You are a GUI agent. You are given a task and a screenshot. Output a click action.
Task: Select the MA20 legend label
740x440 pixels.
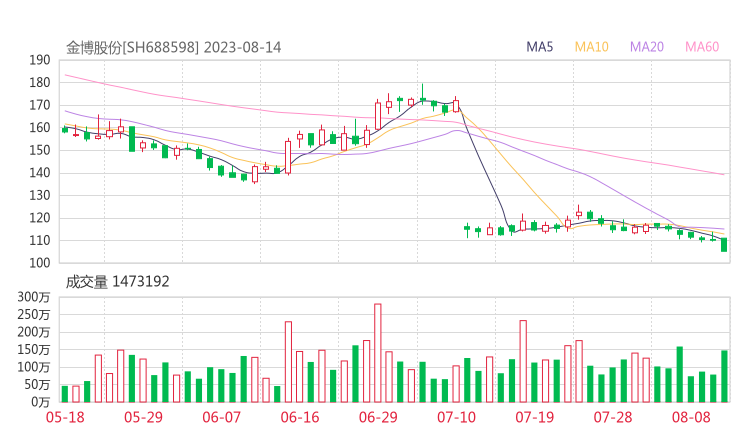[647, 47]
